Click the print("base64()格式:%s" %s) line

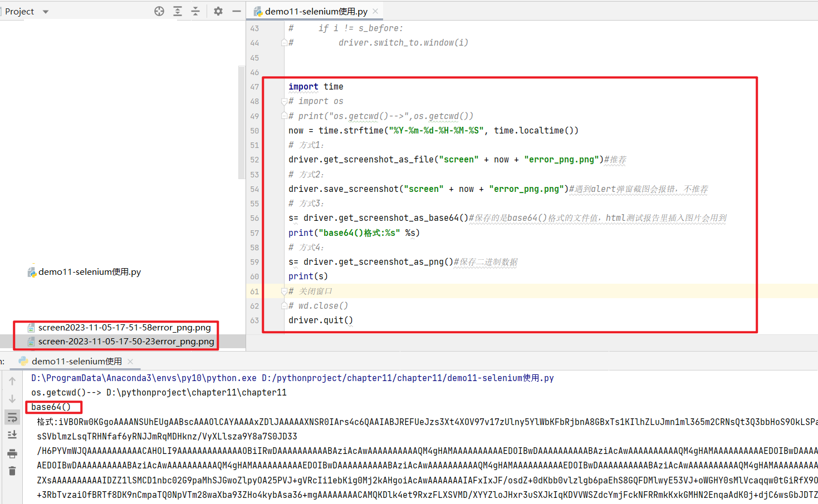tap(354, 233)
